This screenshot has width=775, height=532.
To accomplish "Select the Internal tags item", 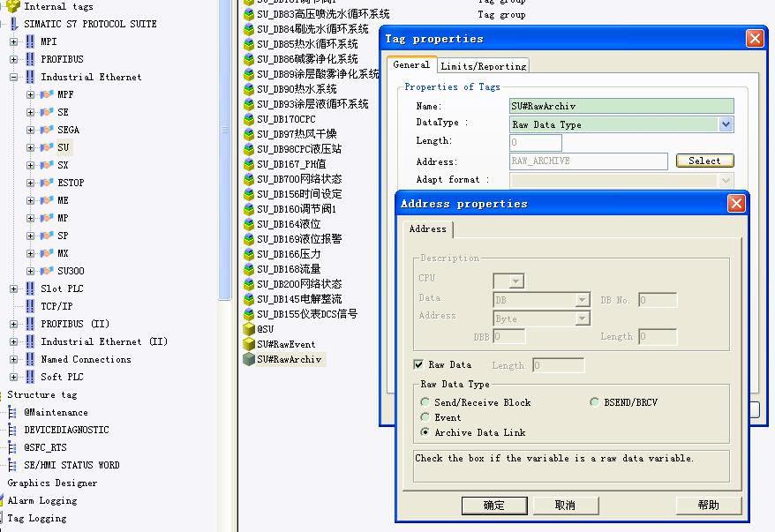I will (58, 6).
